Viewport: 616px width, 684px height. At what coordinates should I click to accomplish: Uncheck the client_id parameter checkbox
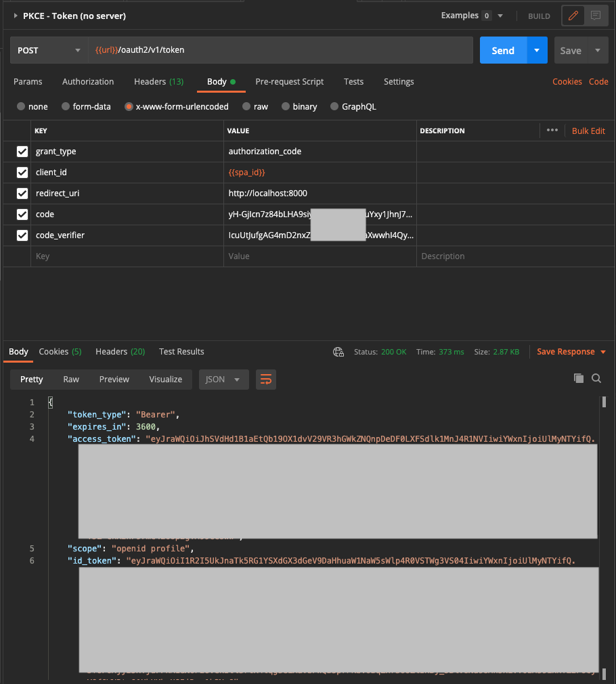click(22, 173)
